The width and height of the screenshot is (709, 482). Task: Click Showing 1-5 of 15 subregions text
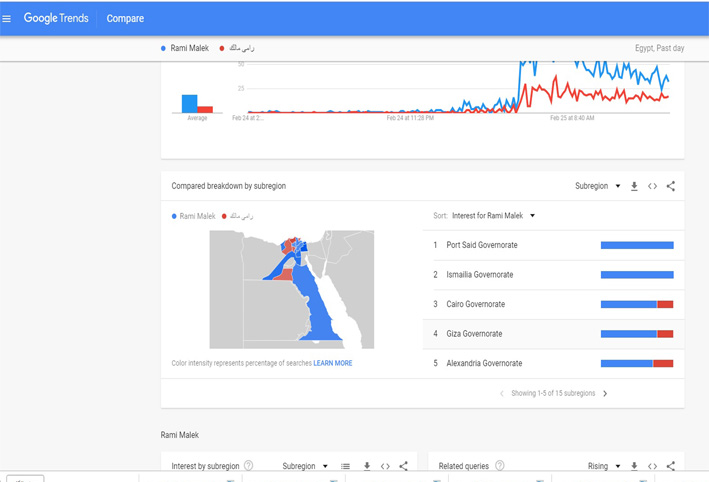pyautogui.click(x=553, y=393)
